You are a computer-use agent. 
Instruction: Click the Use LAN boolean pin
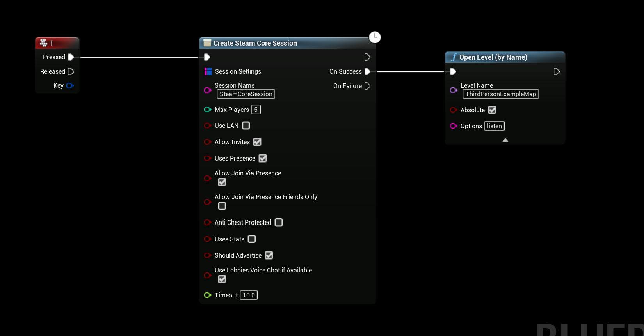tap(208, 126)
